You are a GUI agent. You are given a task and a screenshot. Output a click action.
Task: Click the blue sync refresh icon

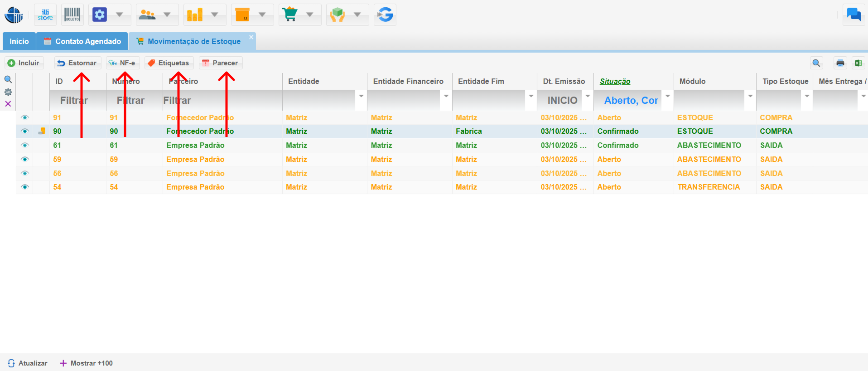(x=385, y=15)
